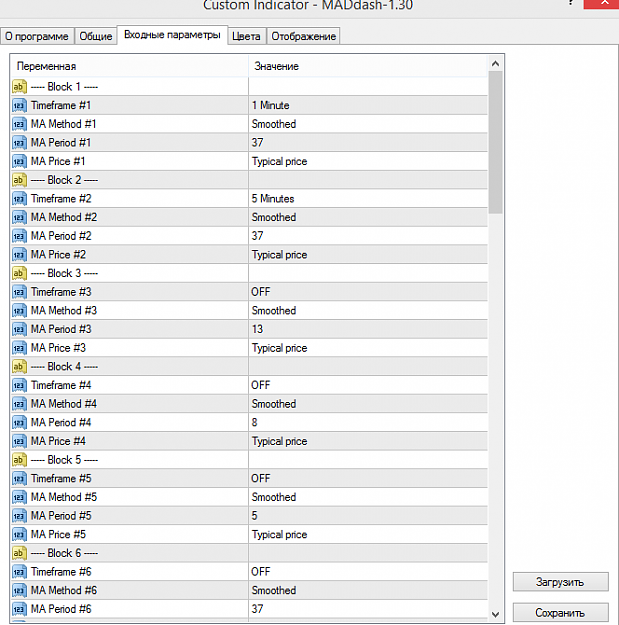The image size is (619, 625).
Task: Select the Входные параметры tab
Action: [x=172, y=35]
